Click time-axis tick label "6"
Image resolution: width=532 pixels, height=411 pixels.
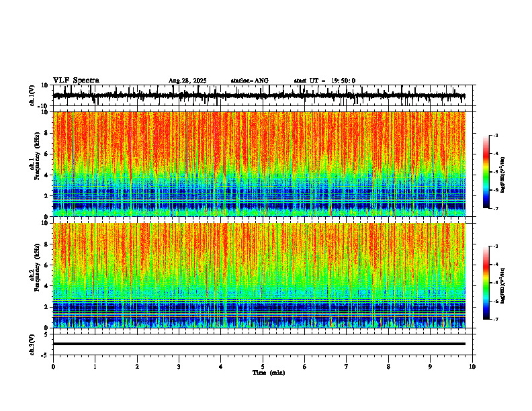[305, 367]
